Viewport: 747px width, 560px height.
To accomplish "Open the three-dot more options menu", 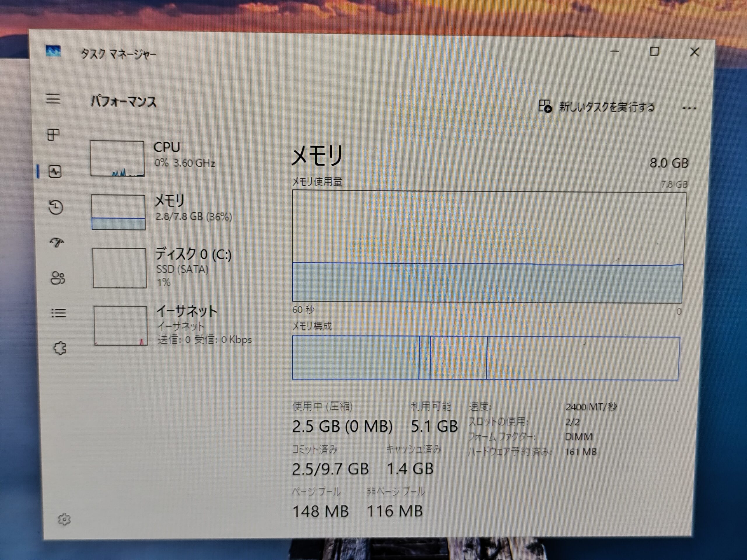I will pos(689,108).
